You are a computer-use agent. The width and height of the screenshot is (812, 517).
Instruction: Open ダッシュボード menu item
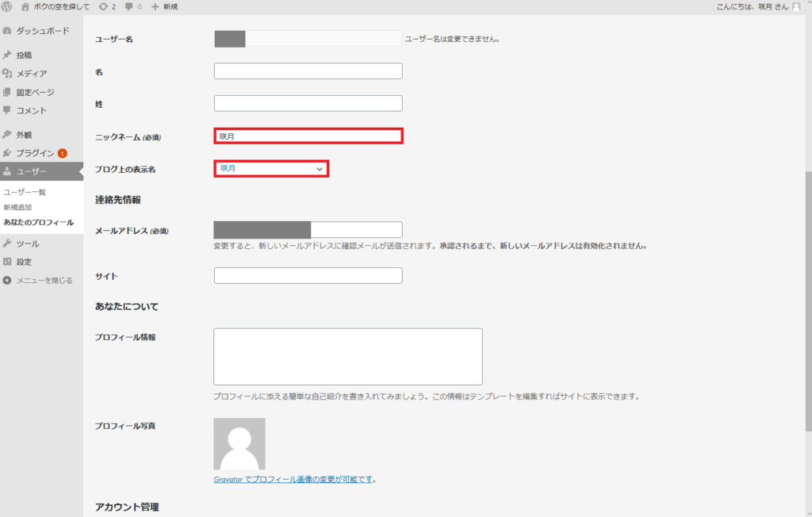(41, 31)
